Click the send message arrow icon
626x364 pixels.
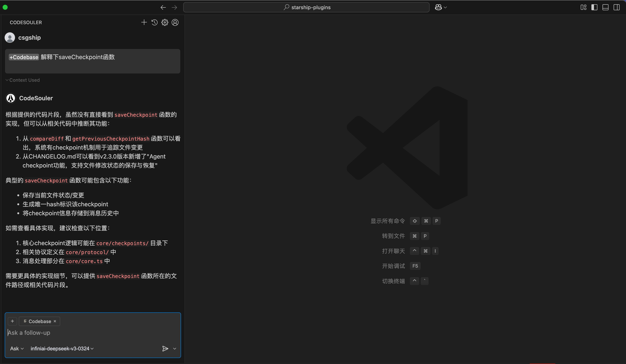pyautogui.click(x=165, y=349)
